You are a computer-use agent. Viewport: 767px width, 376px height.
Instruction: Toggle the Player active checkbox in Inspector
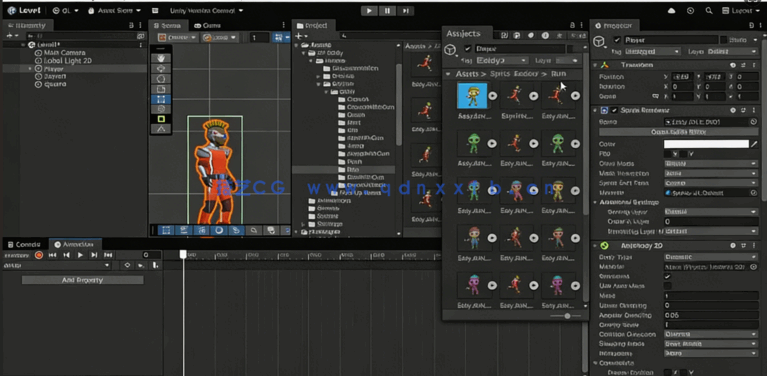pyautogui.click(x=617, y=40)
